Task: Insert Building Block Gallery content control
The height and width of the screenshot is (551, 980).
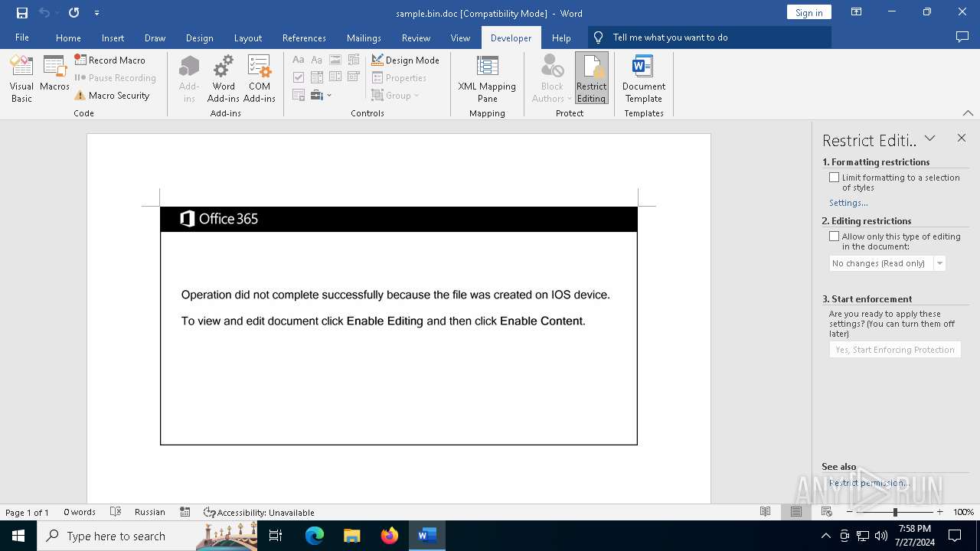Action: coord(353,60)
